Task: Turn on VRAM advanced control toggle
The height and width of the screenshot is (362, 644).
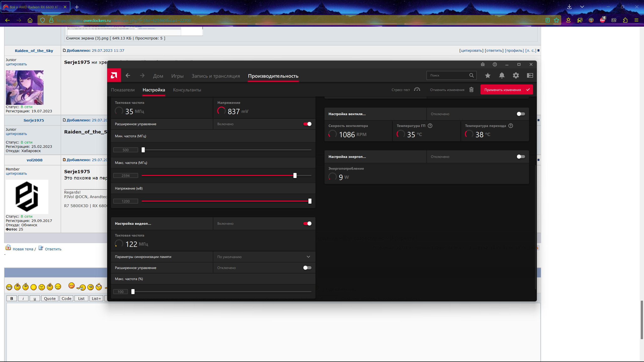Action: (x=307, y=268)
